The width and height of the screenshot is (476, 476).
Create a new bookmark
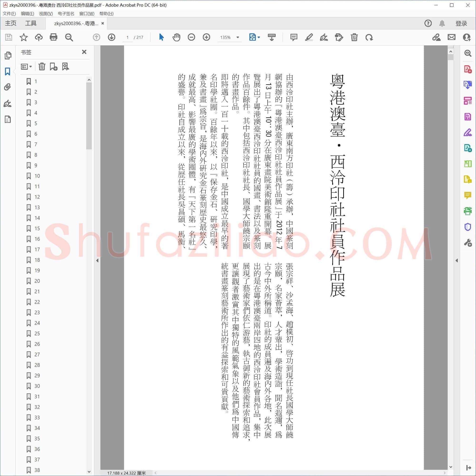[54, 67]
